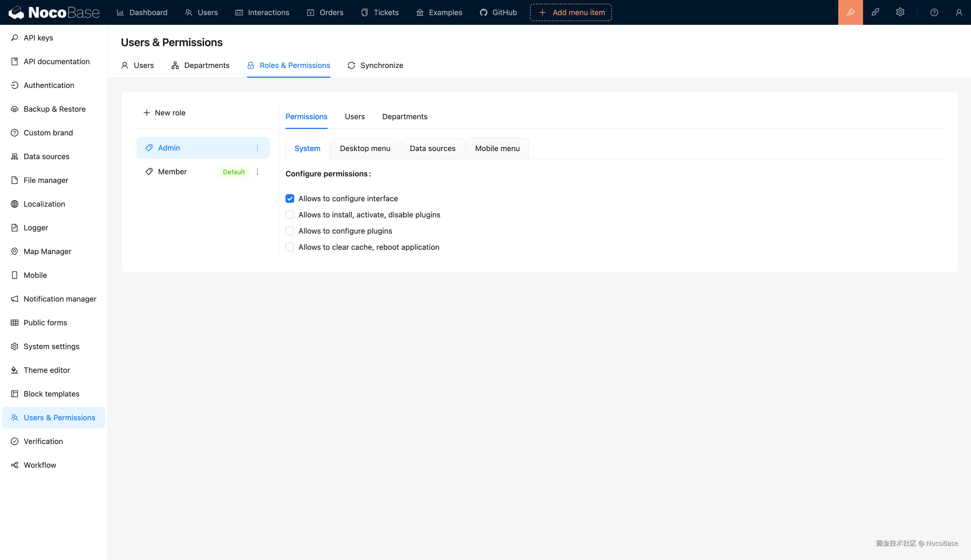
Task: Check 'Allows to clear cache, reboot application'
Action: click(x=290, y=247)
